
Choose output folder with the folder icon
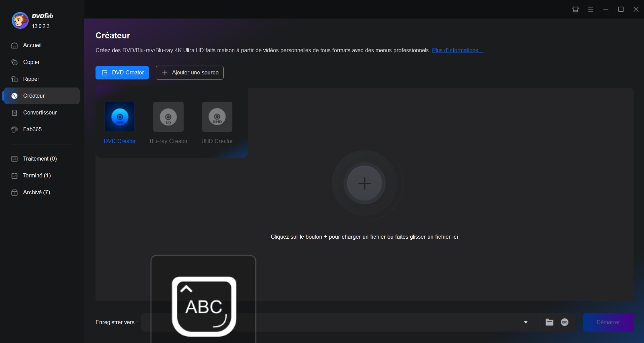click(550, 322)
